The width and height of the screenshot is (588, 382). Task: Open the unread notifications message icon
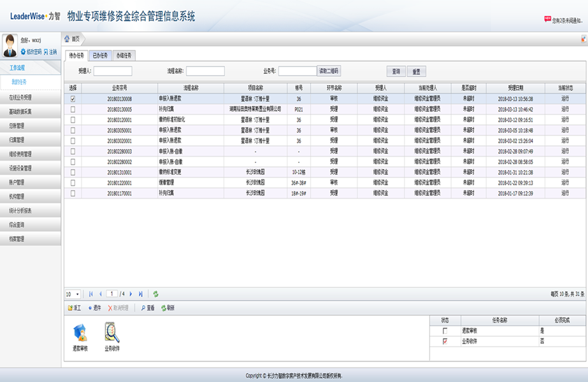[x=547, y=20]
